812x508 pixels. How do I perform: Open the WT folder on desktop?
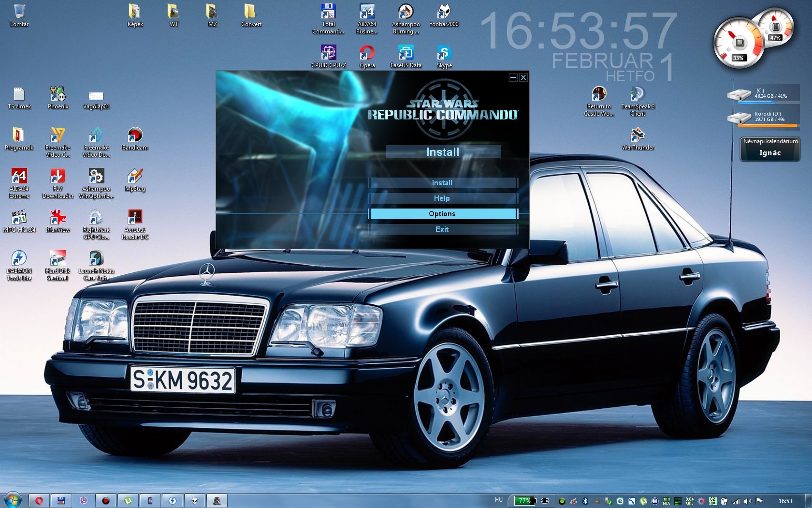(174, 15)
